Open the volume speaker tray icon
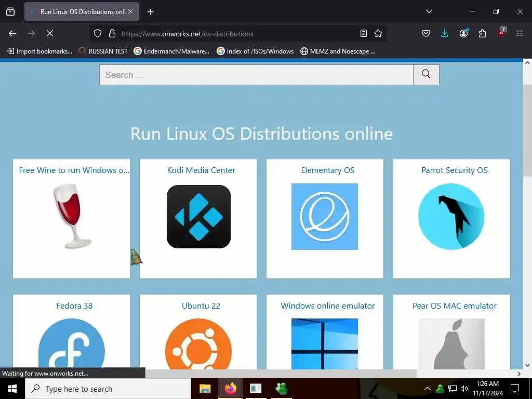 click(x=464, y=389)
